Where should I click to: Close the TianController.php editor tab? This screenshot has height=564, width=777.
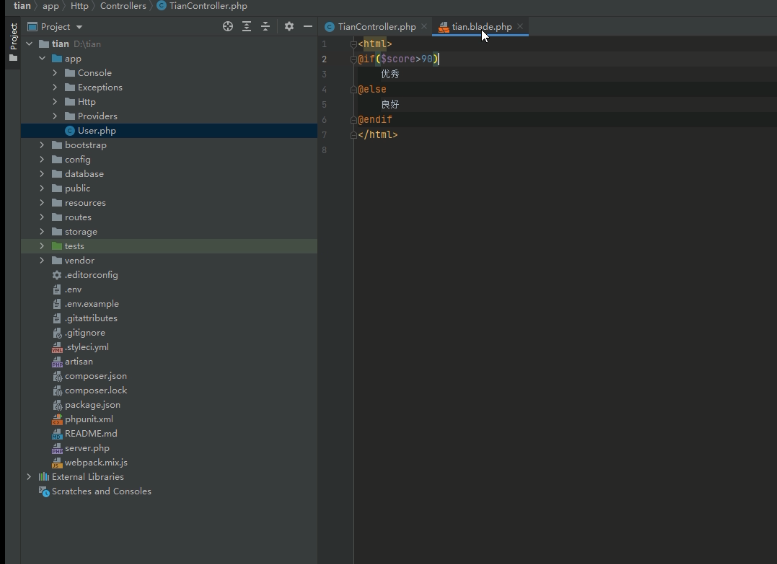point(424,27)
